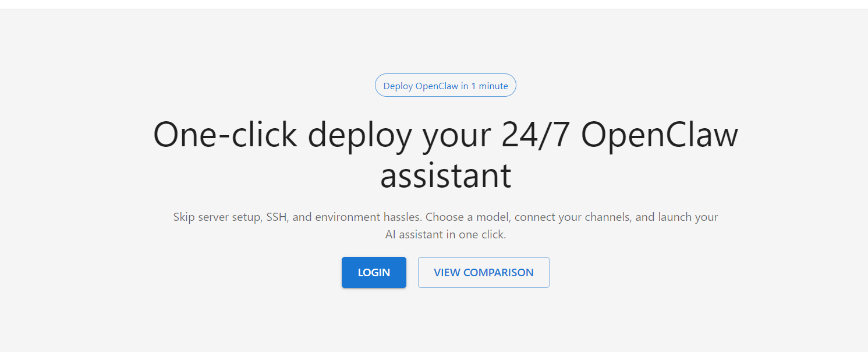Open the VIEW COMPARISON page

[x=483, y=273]
